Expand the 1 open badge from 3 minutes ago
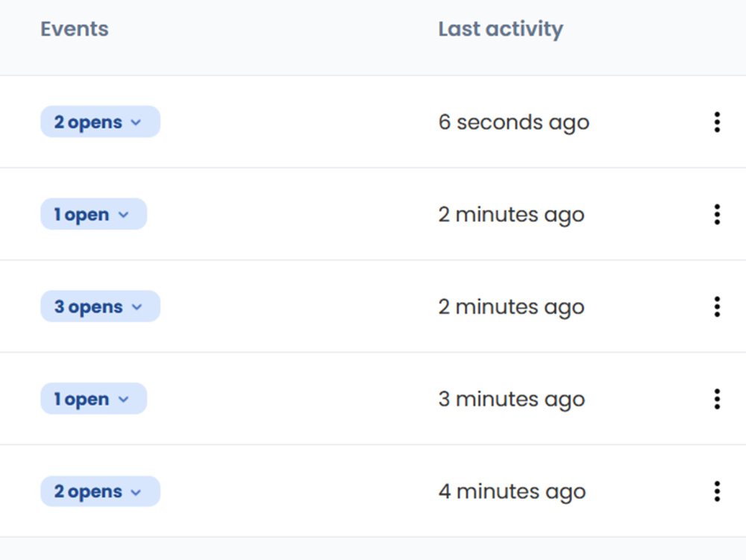The height and width of the screenshot is (560, 746). tap(94, 398)
